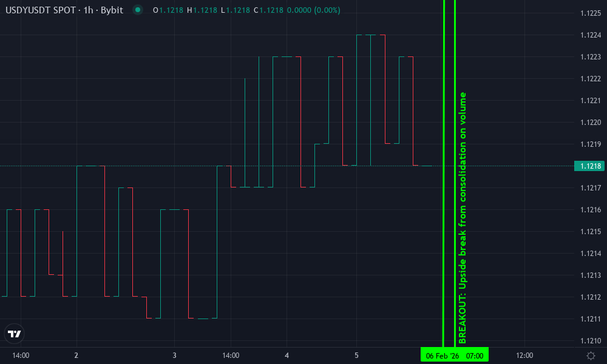Click the highlighted 1.1218 price label
This screenshot has width=607, height=364.
pos(589,166)
